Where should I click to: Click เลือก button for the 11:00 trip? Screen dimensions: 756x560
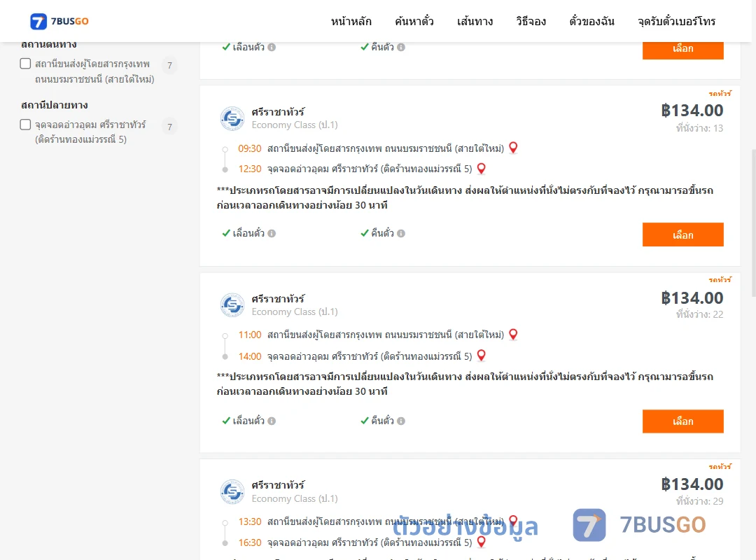[x=682, y=421]
